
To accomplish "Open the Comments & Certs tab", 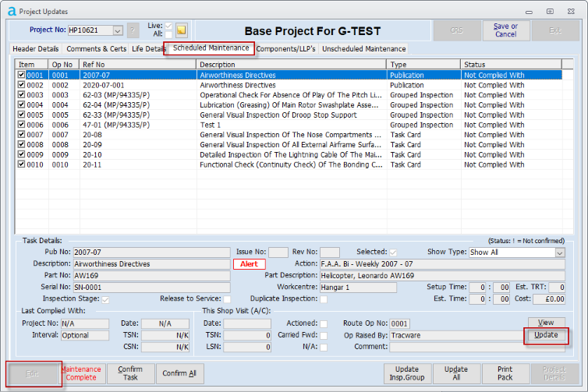I will tap(97, 49).
